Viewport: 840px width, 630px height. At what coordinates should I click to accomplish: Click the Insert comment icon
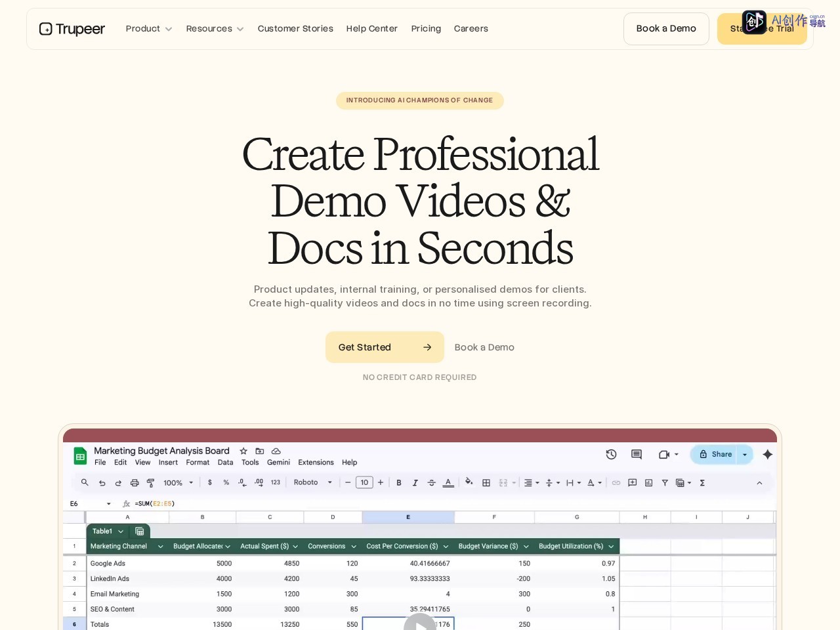[633, 482]
